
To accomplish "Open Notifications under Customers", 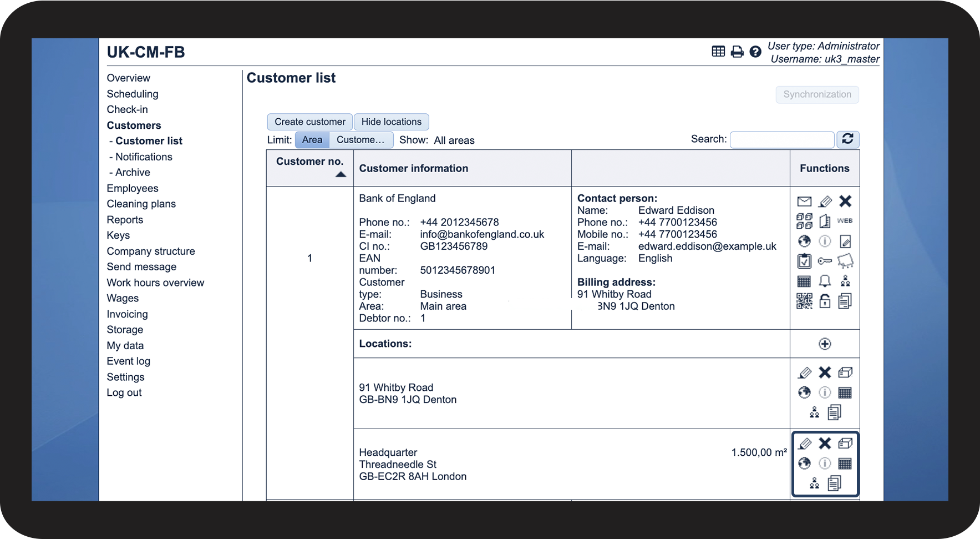I will pyautogui.click(x=144, y=157).
